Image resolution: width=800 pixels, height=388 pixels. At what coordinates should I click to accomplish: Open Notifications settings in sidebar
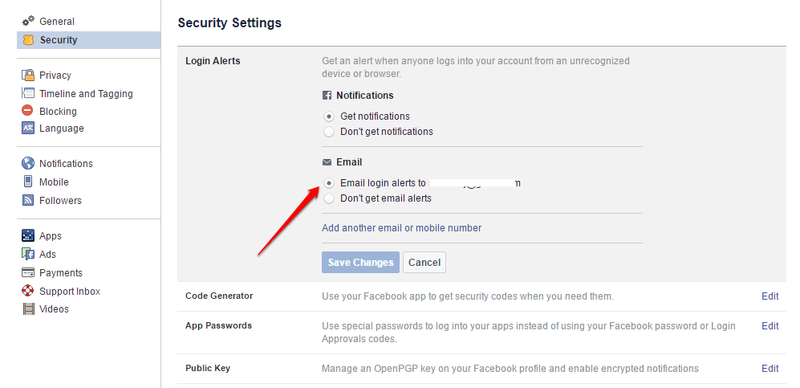tap(66, 163)
